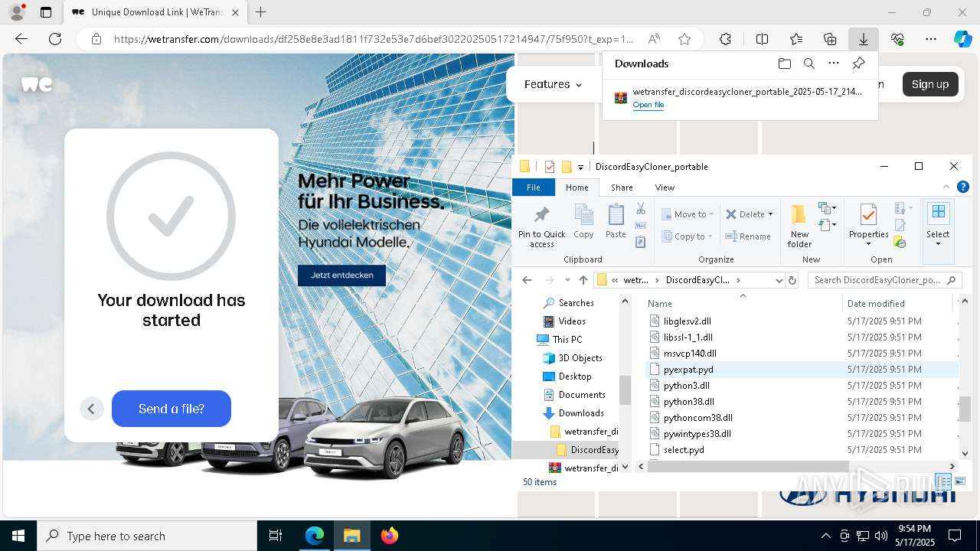
Task: Select the pyexpat.pyd file
Action: (x=688, y=370)
